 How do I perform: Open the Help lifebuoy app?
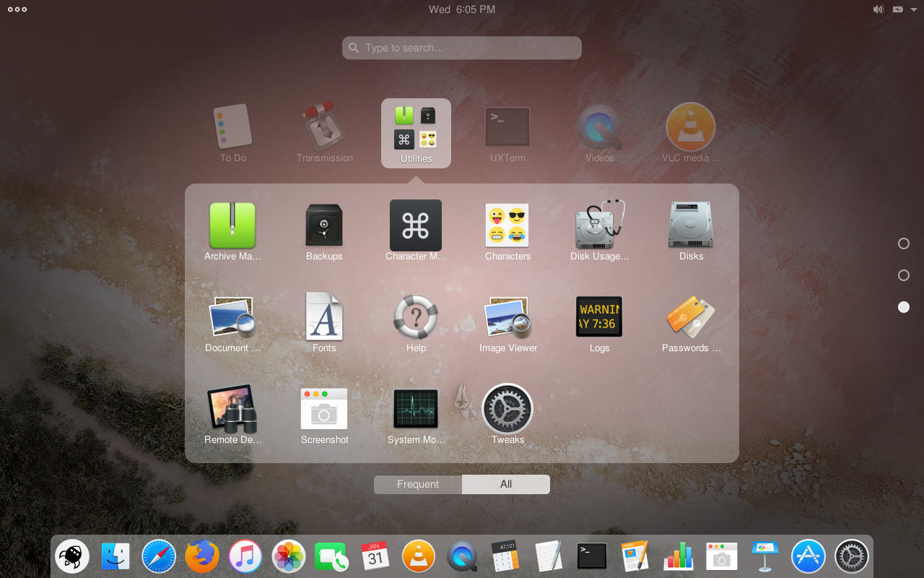(416, 323)
